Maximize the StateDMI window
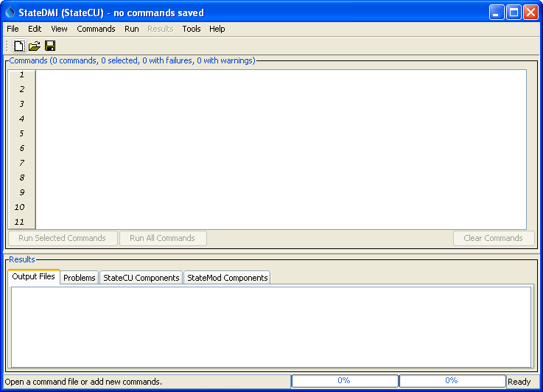 pos(514,13)
